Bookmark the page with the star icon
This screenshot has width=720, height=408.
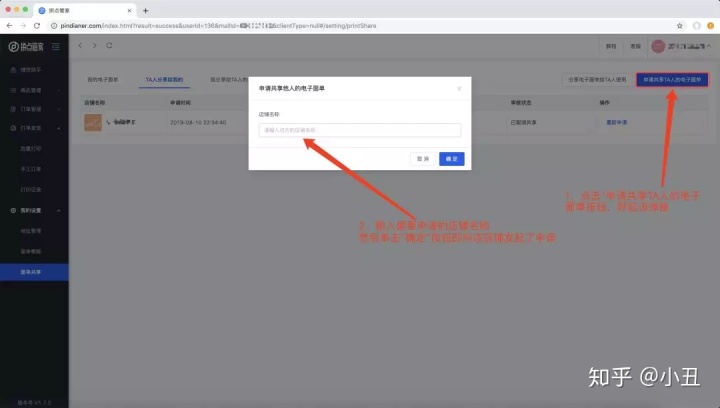point(680,26)
